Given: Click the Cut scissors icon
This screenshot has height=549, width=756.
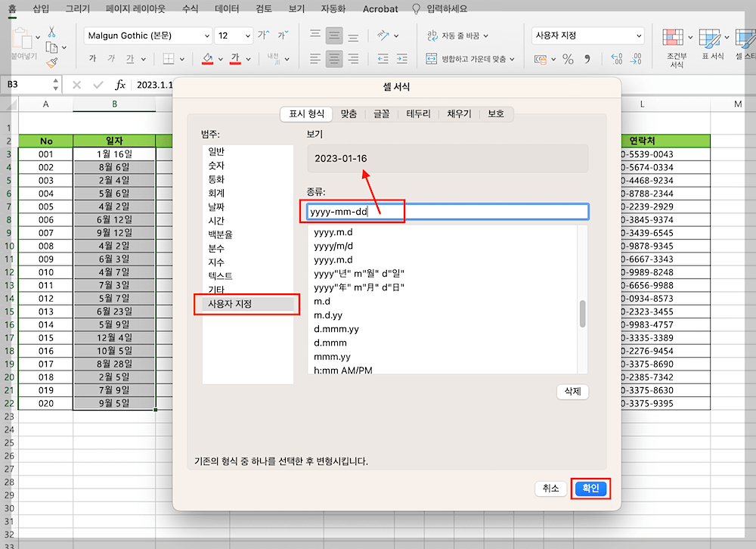Looking at the screenshot, I should 51,33.
